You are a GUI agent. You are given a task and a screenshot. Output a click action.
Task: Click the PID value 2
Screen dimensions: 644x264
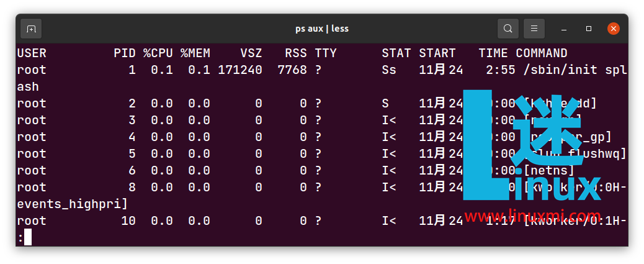tap(132, 103)
